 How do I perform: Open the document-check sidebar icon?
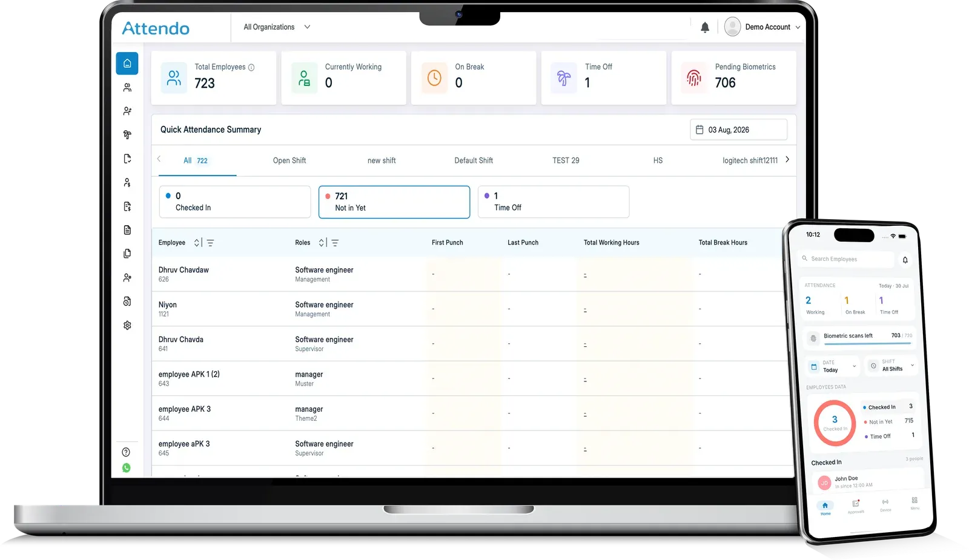127,159
